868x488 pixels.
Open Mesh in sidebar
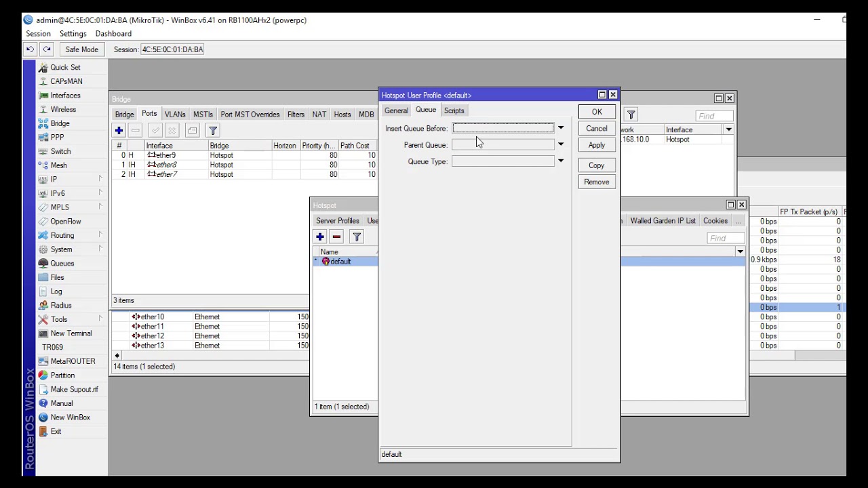tap(58, 165)
